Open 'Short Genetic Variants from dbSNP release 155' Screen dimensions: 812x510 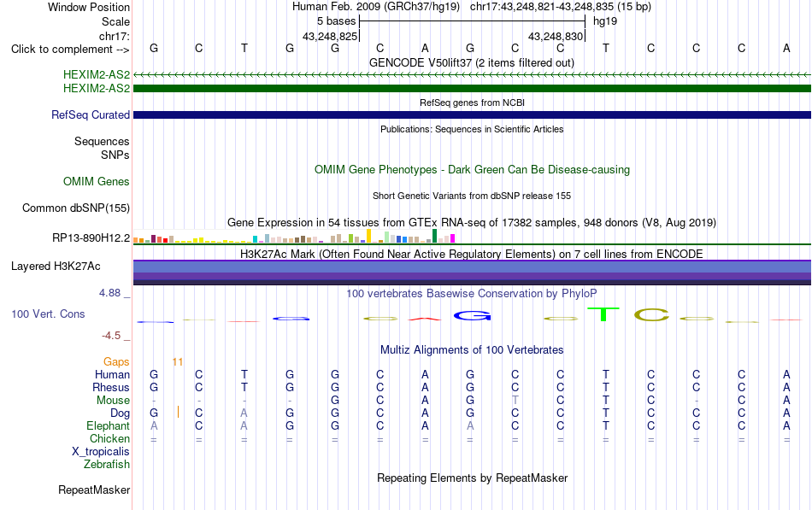472,196
